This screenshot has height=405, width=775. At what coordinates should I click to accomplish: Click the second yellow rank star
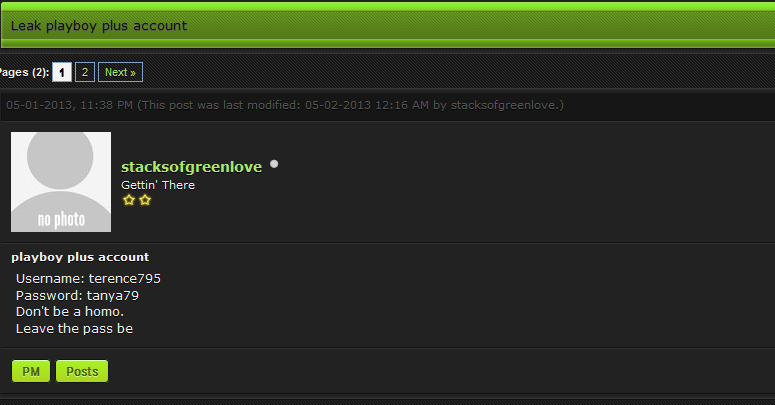(x=145, y=200)
